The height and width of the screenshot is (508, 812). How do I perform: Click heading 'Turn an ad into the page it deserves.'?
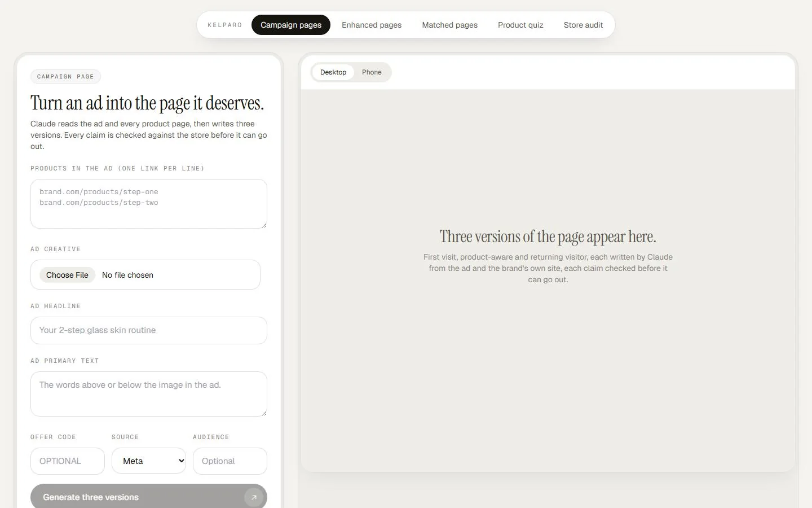coord(147,103)
